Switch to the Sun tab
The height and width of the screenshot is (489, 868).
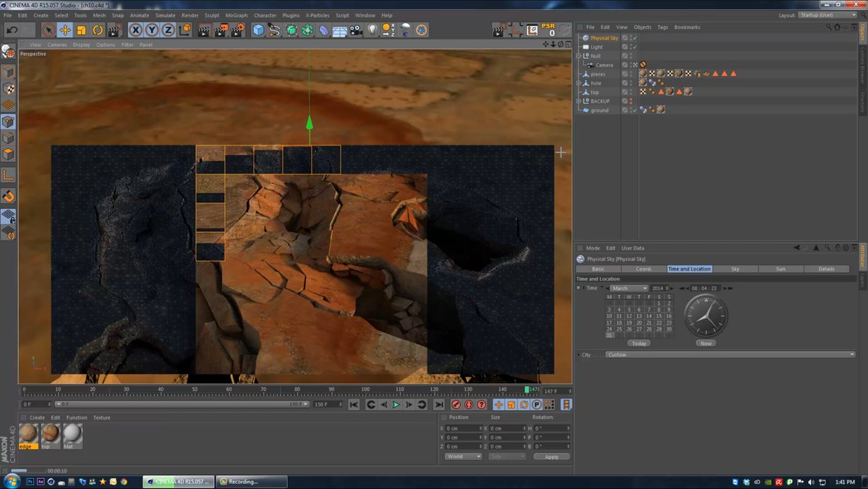pyautogui.click(x=781, y=268)
